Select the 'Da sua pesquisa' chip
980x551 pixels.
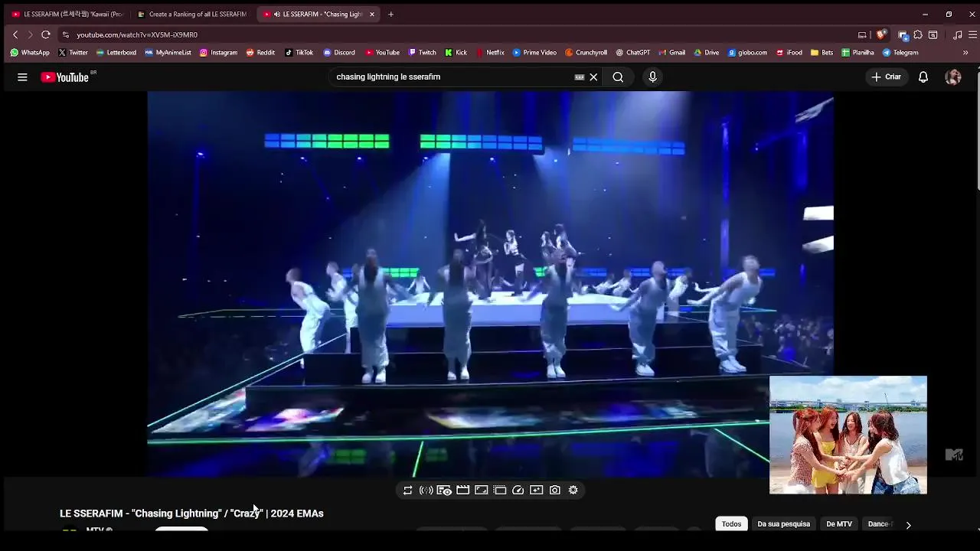[x=783, y=524]
